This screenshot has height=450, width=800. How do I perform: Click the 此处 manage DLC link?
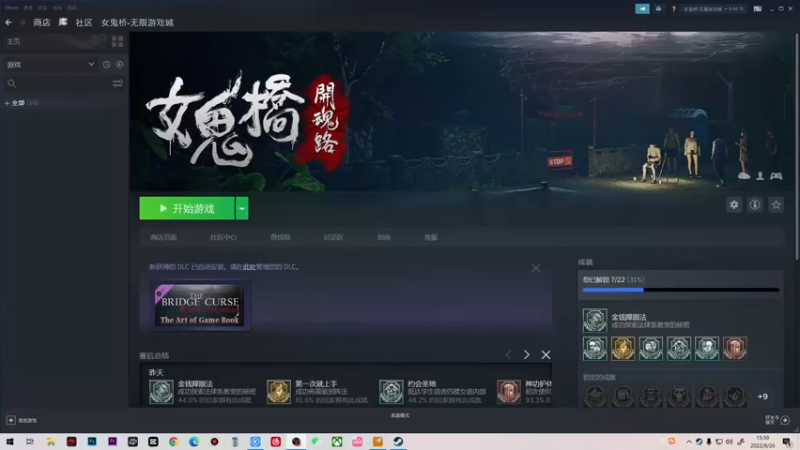(x=249, y=267)
